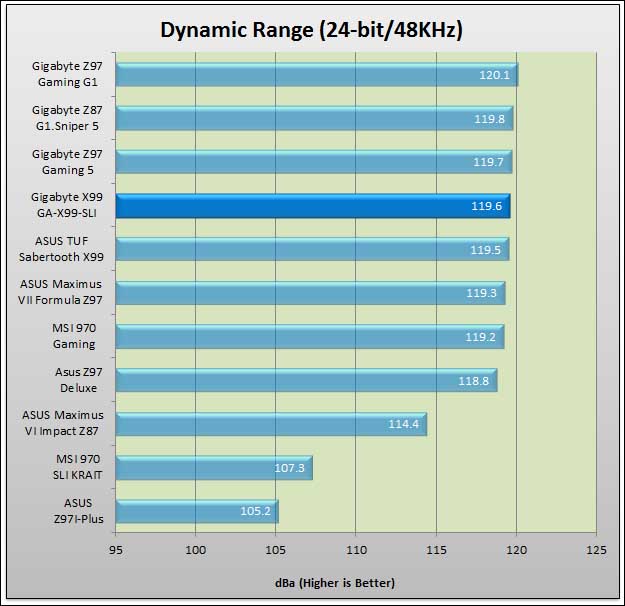Click the 119.7 bar value

pos(488,162)
